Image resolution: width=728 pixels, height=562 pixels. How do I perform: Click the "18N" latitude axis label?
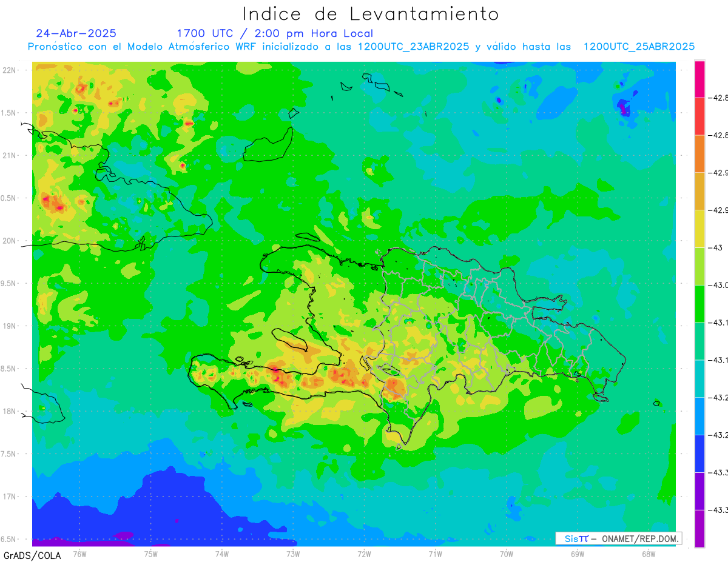pos(9,411)
